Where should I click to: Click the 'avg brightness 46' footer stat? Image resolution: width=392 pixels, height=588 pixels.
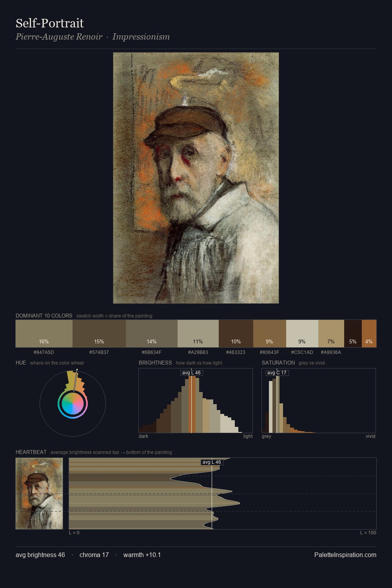[40, 555]
